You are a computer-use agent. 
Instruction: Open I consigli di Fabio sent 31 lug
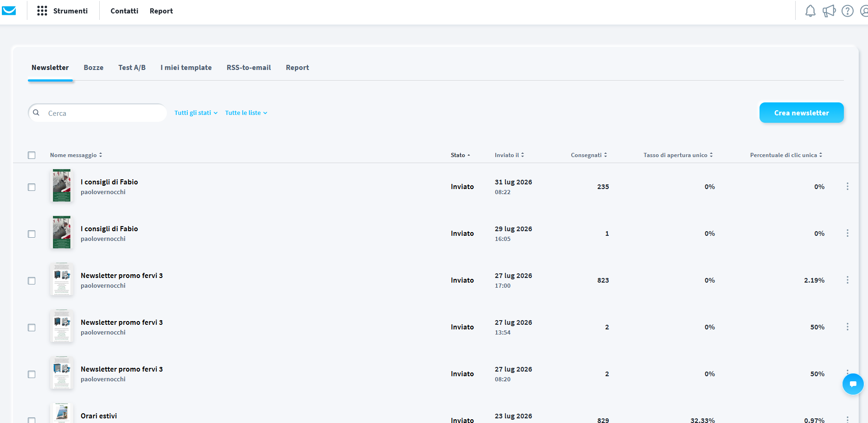click(109, 182)
